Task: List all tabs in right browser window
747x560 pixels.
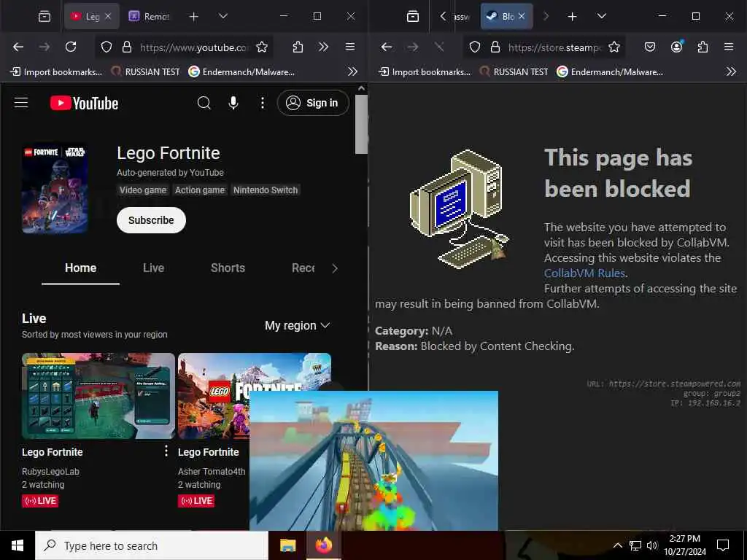Action: click(x=602, y=16)
